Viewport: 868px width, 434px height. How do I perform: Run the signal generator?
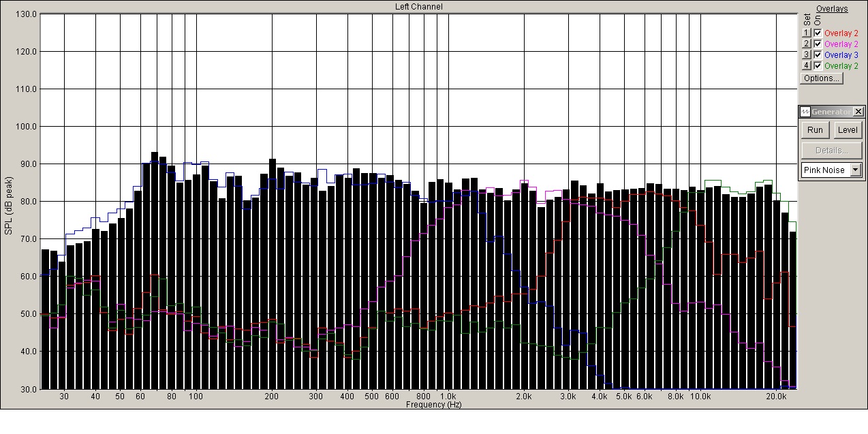pyautogui.click(x=815, y=130)
